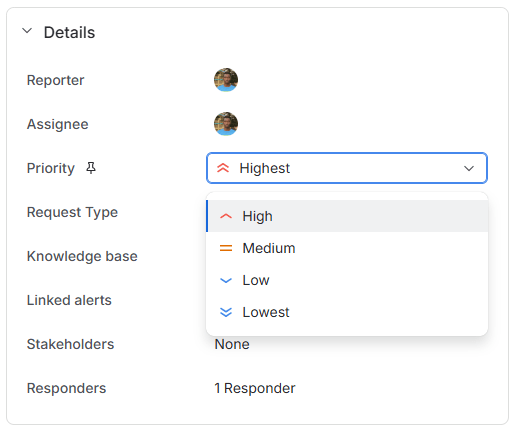This screenshot has width=515, height=430.
Task: Click the Assignee field label
Action: (x=57, y=124)
